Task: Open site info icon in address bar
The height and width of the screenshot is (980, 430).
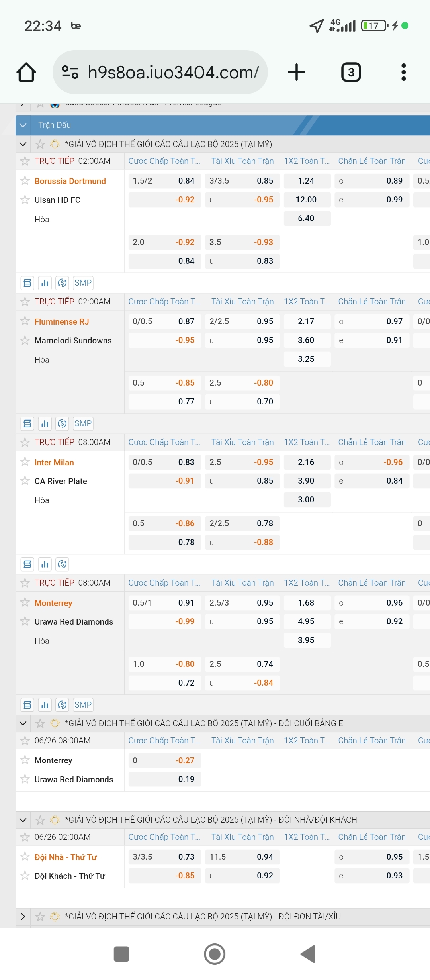Action: (70, 72)
